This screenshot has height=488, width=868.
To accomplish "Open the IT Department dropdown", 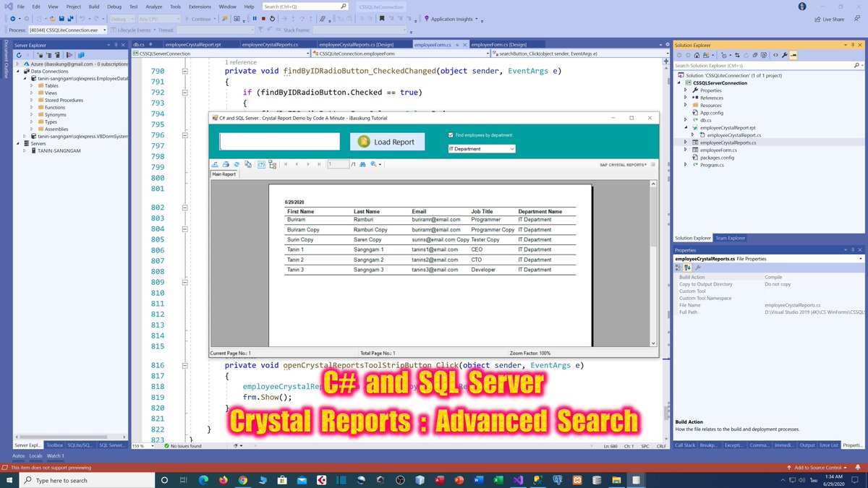I will [481, 149].
